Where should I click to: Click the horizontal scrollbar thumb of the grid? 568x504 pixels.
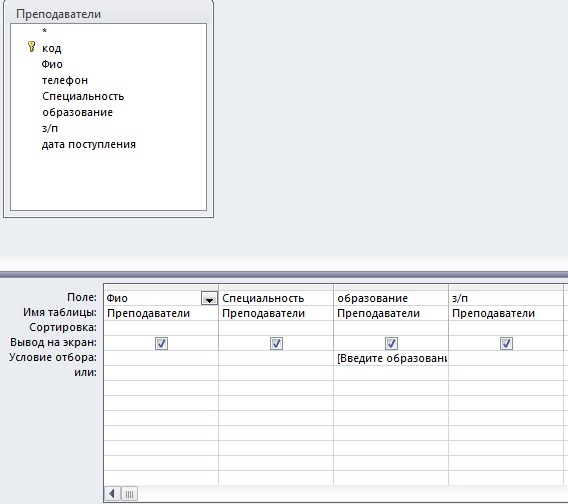[x=129, y=493]
